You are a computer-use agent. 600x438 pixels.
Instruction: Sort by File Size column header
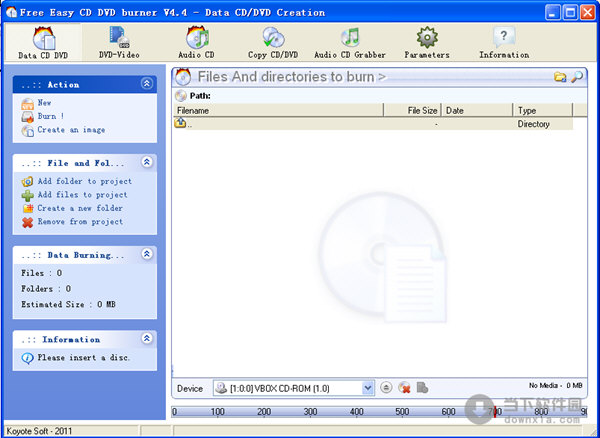[412, 111]
